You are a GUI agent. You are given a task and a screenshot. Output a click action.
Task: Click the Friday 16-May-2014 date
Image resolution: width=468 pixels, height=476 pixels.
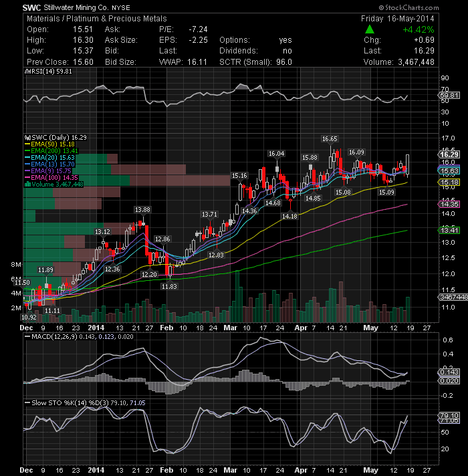click(x=398, y=19)
